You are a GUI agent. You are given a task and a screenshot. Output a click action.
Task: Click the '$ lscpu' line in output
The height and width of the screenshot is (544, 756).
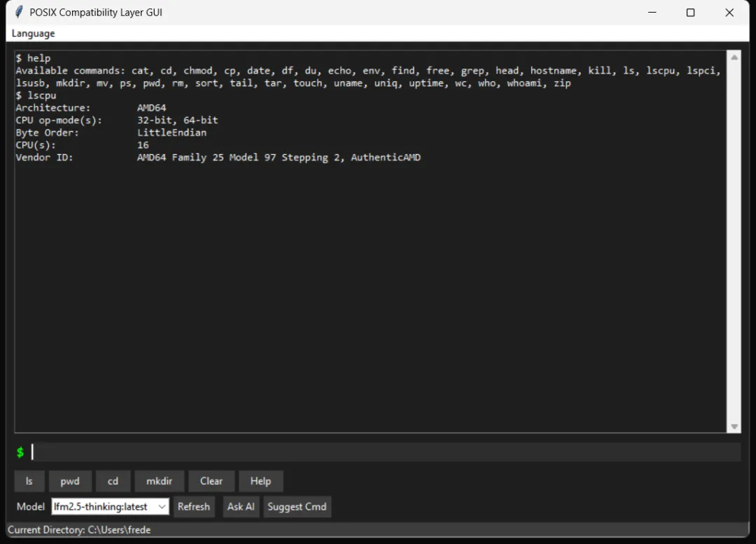pos(36,95)
